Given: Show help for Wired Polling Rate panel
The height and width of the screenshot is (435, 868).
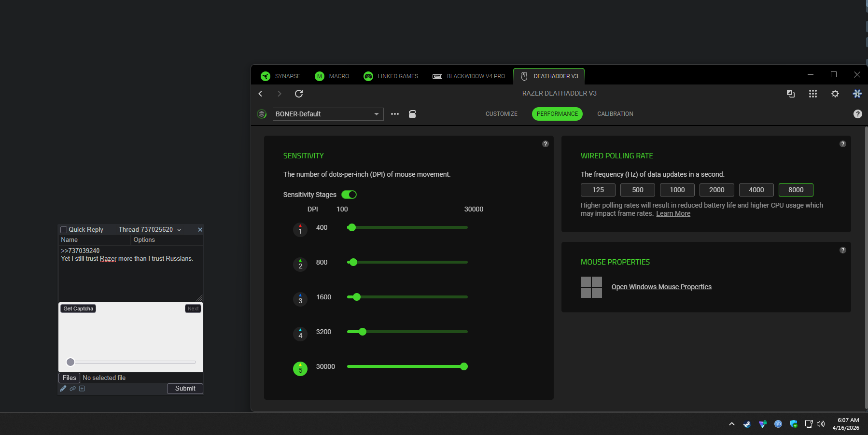Looking at the screenshot, I should click(x=843, y=144).
